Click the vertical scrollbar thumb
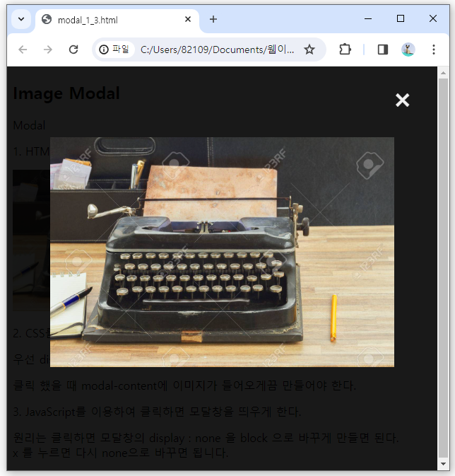 tap(443, 268)
